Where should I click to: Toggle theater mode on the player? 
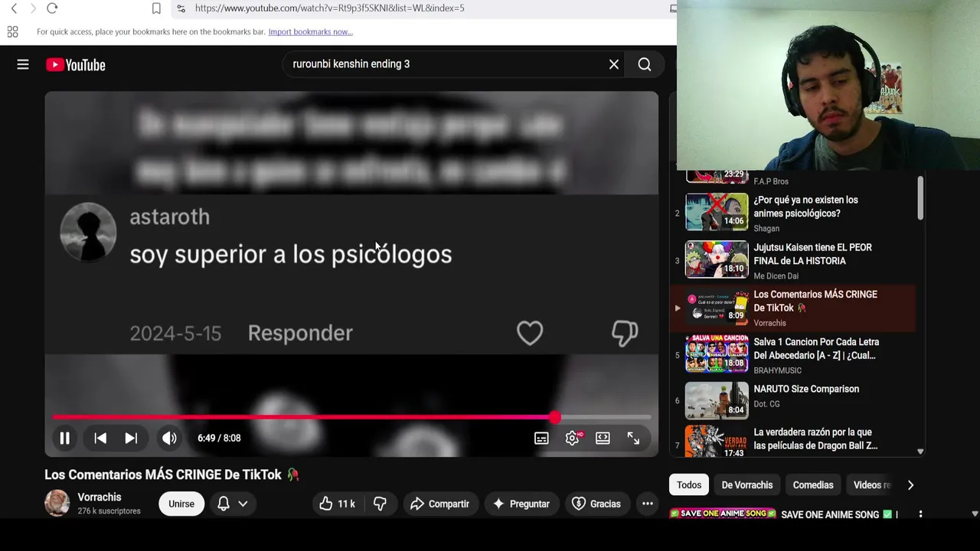pyautogui.click(x=603, y=438)
